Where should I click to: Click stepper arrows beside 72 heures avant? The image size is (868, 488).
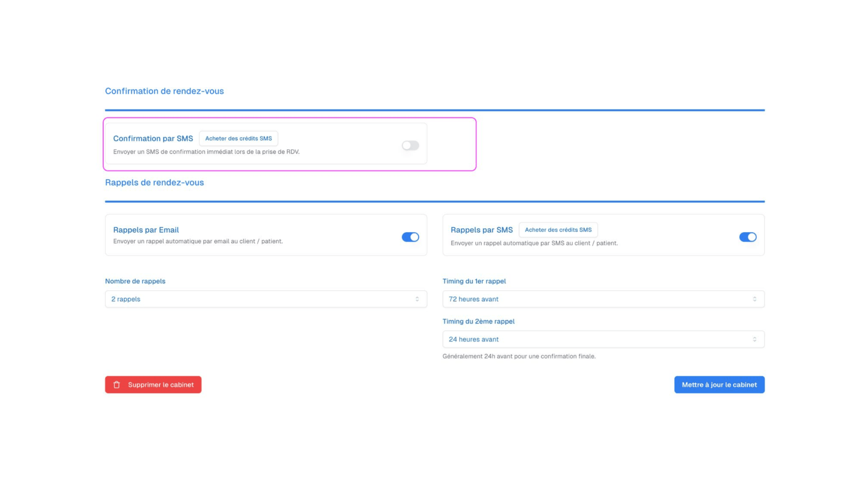(754, 299)
